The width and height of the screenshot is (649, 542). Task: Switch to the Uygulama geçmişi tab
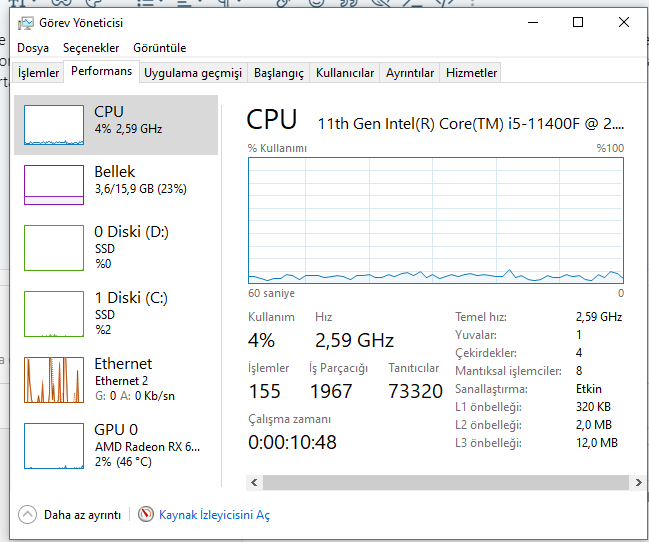click(193, 73)
